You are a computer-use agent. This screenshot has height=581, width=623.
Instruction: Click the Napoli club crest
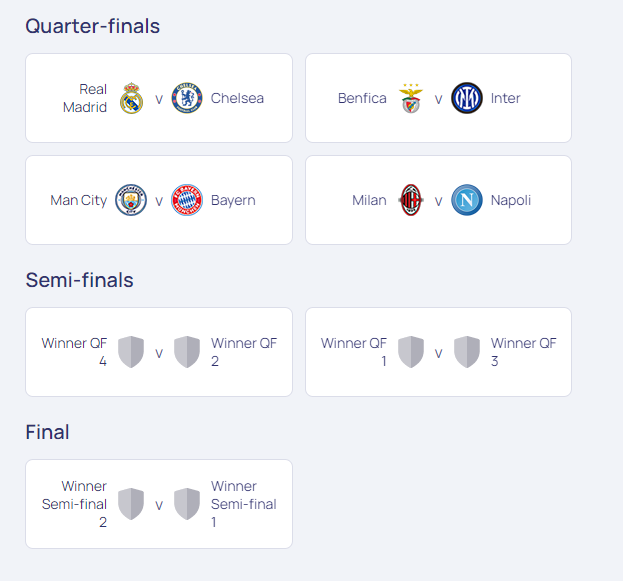[x=467, y=200]
